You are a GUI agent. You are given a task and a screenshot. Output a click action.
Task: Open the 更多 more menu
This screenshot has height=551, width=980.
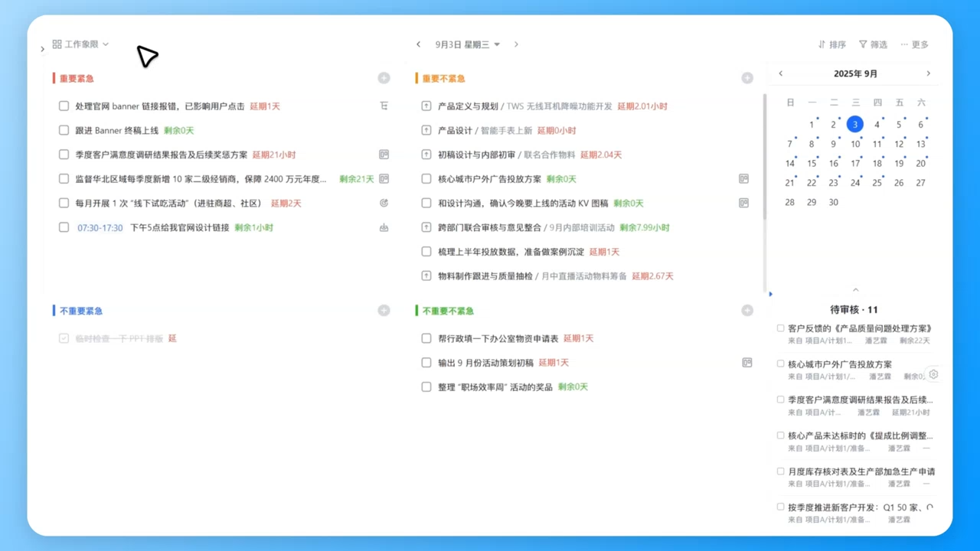[x=914, y=44]
